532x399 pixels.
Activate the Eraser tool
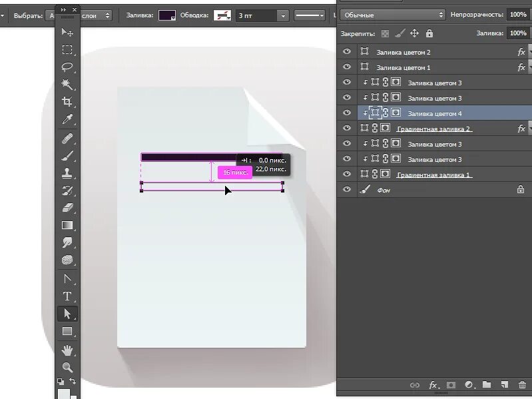67,208
